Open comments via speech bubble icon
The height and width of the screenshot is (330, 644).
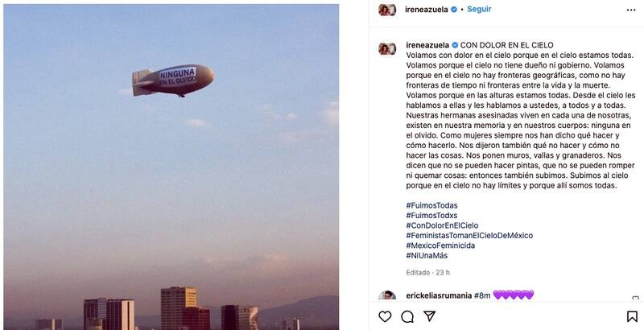[408, 316]
